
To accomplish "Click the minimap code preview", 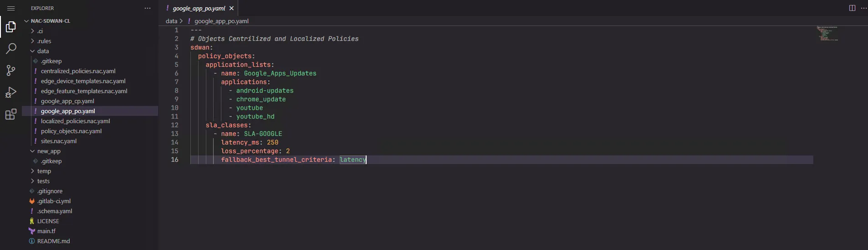I will tap(827, 34).
